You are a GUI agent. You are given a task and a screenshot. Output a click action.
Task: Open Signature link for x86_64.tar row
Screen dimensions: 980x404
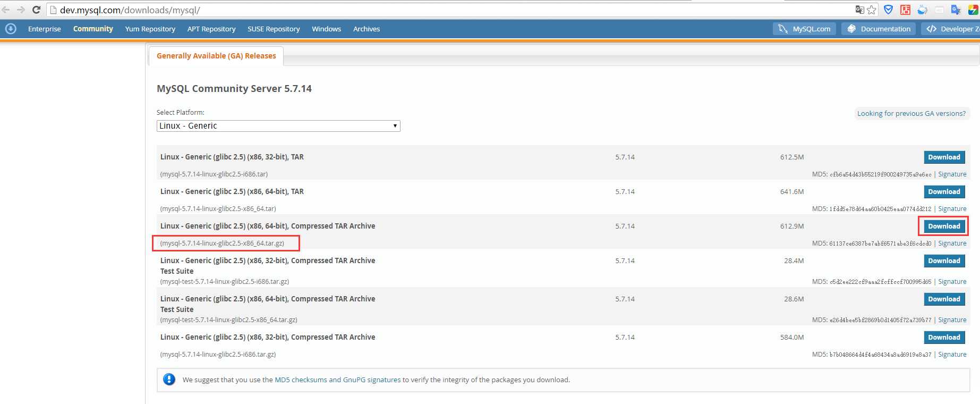(952, 209)
